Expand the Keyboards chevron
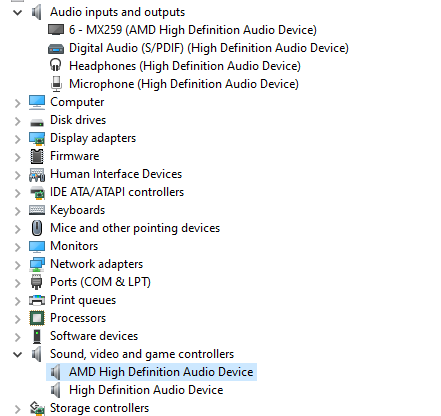 point(18,211)
